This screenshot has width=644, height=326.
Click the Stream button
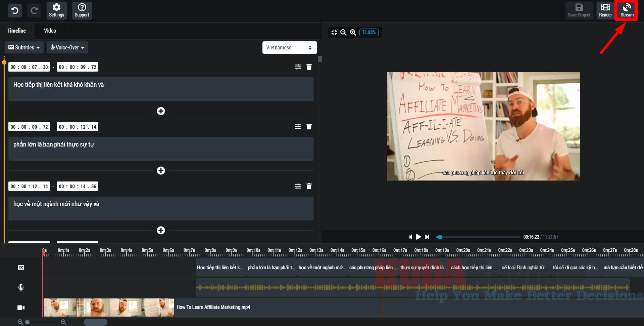point(627,10)
